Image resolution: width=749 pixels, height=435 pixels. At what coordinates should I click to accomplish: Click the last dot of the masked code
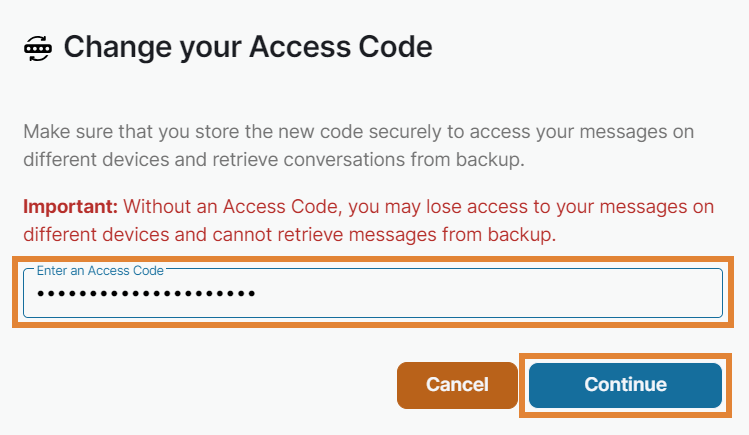[251, 294]
